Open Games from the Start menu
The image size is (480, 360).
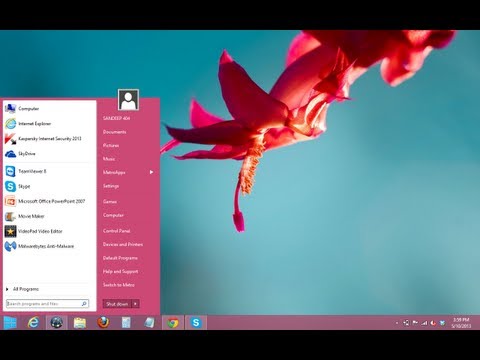tap(110, 201)
